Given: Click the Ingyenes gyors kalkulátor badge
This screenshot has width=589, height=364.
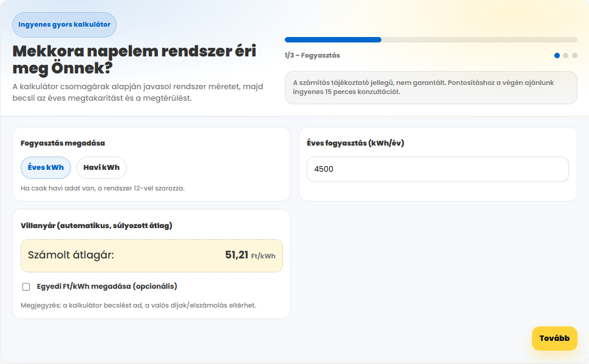Looking at the screenshot, I should click(x=64, y=25).
